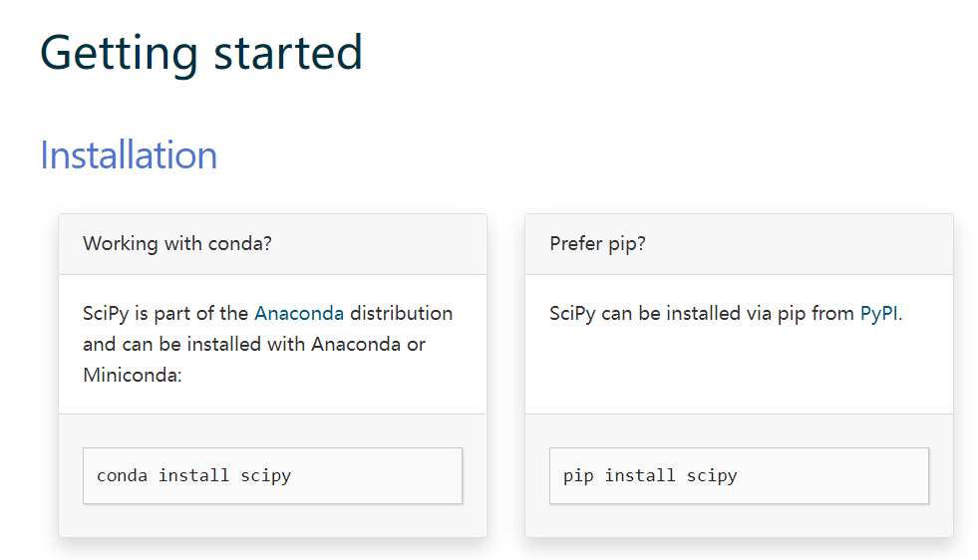This screenshot has width=978, height=560.
Task: Click the word 'pip' in the pip command
Action: (x=578, y=475)
